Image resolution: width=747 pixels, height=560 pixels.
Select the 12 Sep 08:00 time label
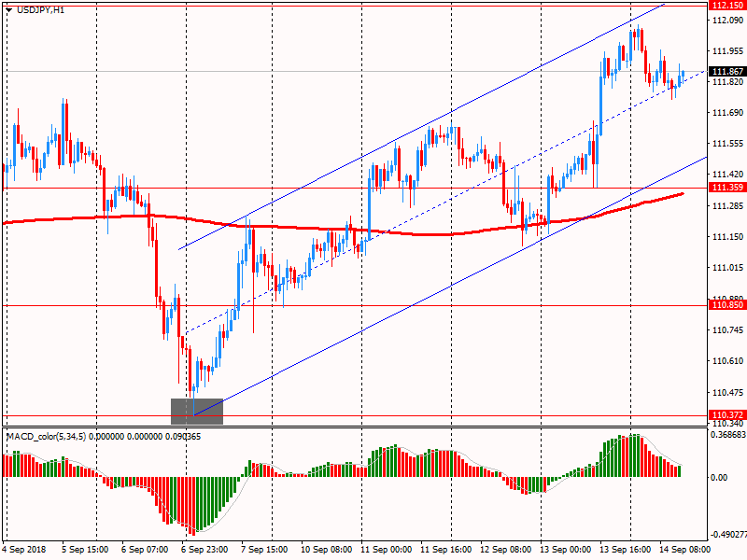pos(505,550)
